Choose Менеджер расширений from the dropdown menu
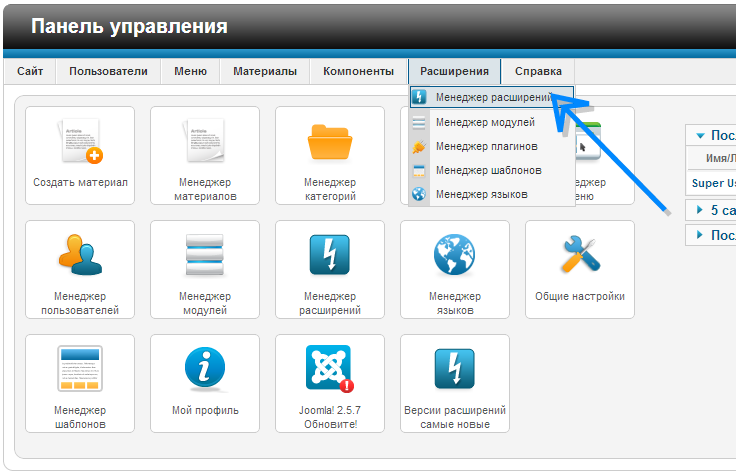The width and height of the screenshot is (736, 476). [493, 97]
